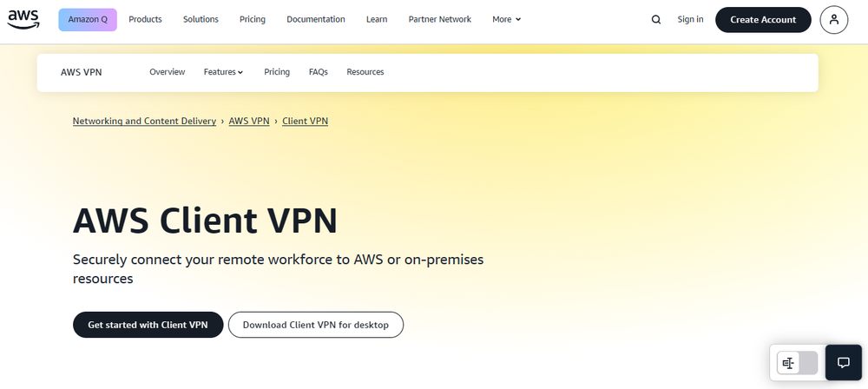The height and width of the screenshot is (389, 868).
Task: Open the search magnifier icon
Action: 656,19
